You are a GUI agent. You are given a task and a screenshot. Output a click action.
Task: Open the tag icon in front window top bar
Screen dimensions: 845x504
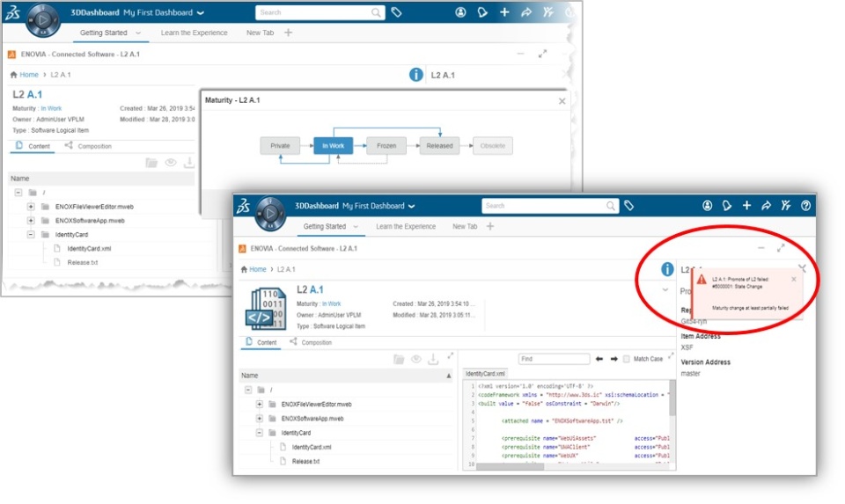click(x=628, y=205)
